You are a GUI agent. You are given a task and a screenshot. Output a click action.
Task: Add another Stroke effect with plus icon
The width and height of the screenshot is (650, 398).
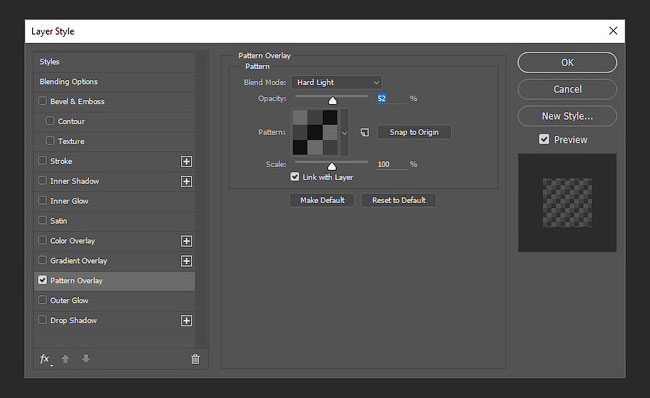[187, 162]
